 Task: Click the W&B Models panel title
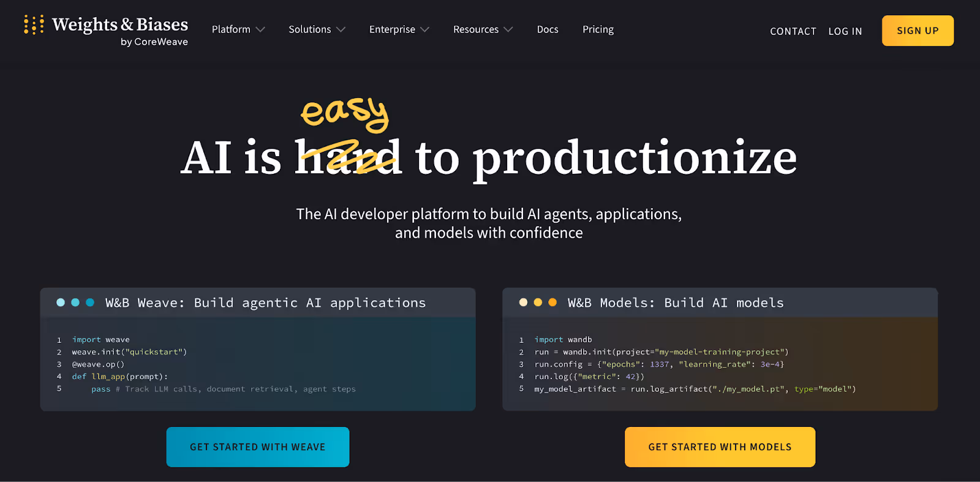pos(676,303)
